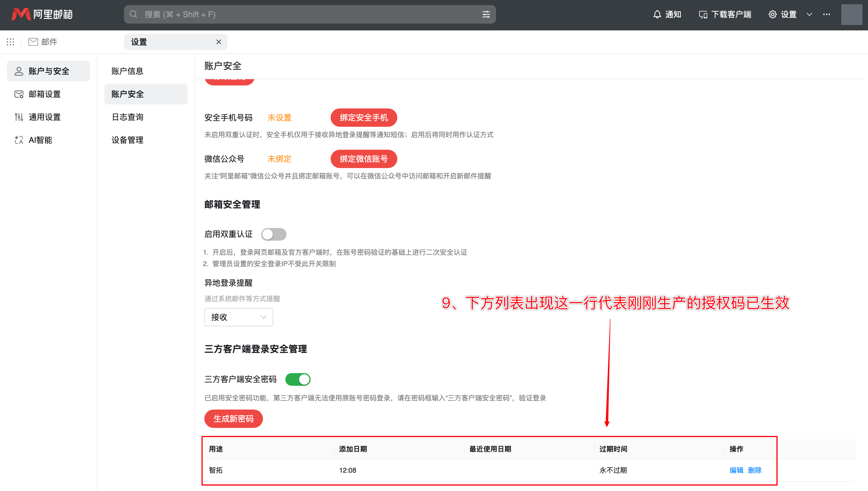The image size is (868, 491).
Task: Close the 设置 tab
Action: 219,42
